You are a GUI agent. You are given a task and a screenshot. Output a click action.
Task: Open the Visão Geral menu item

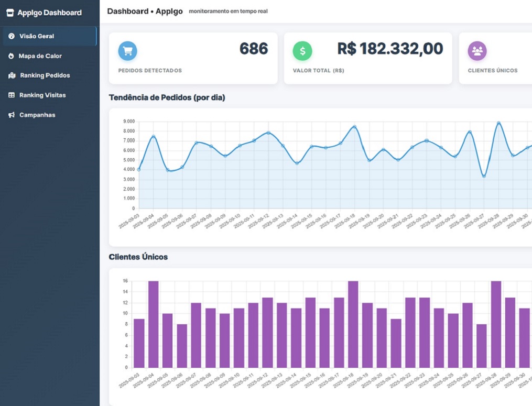click(37, 36)
